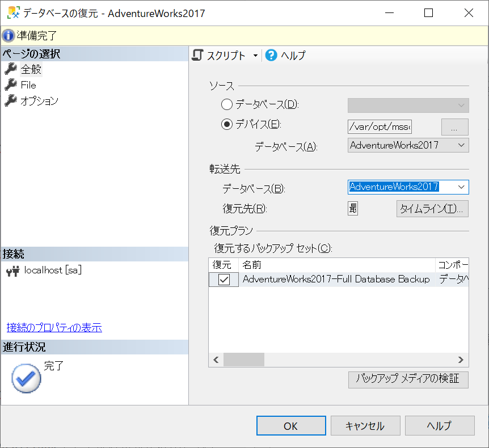
Task: Select the オプション page label
Action: (x=39, y=101)
